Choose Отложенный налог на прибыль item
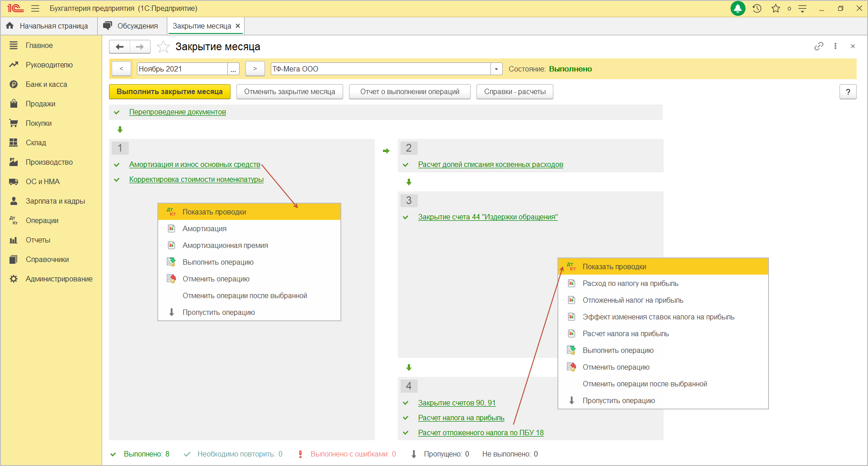Screen dimensions: 868x466 663,300
